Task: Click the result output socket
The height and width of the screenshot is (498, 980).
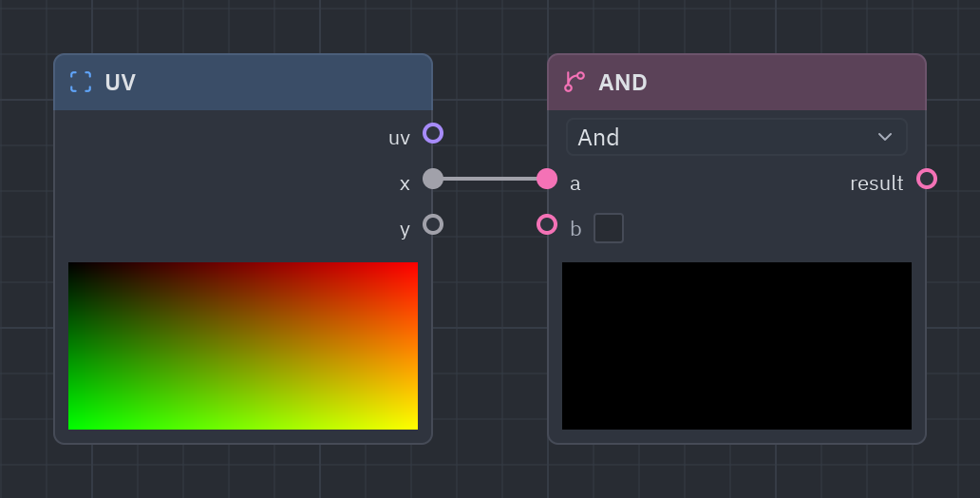Action: coord(927,179)
